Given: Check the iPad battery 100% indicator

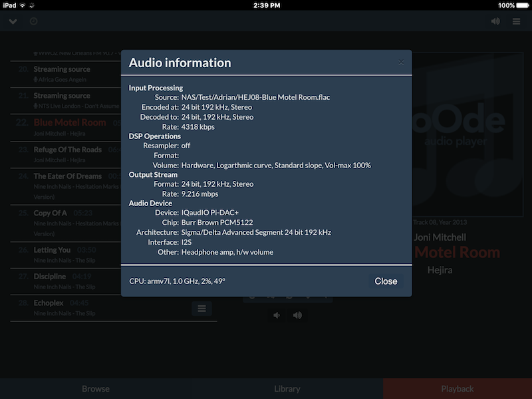Looking at the screenshot, I should 513,5.
